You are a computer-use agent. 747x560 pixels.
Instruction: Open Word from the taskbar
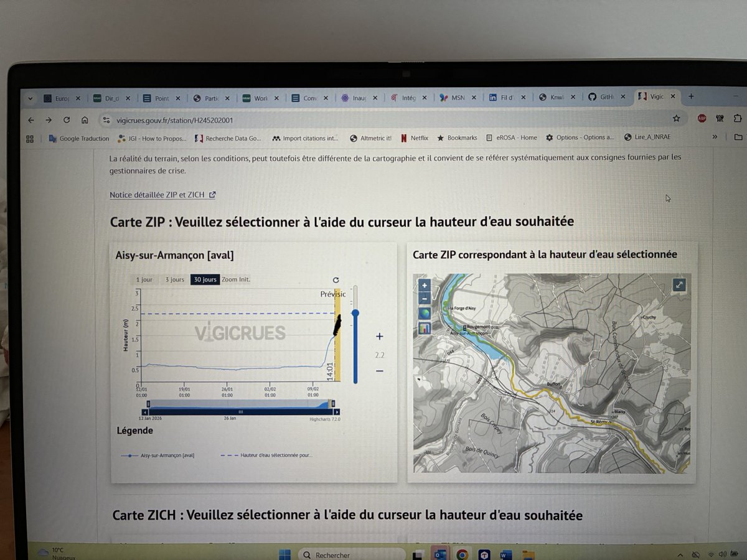pos(505,554)
